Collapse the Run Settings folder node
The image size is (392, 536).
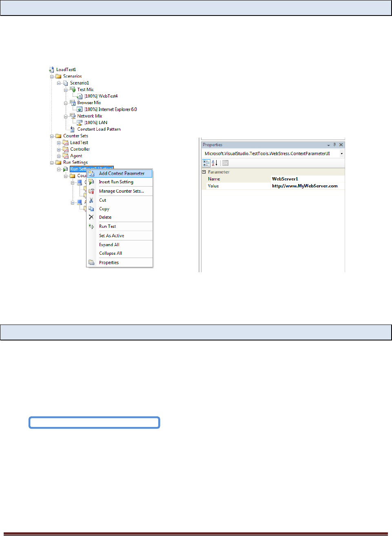pyautogui.click(x=52, y=162)
